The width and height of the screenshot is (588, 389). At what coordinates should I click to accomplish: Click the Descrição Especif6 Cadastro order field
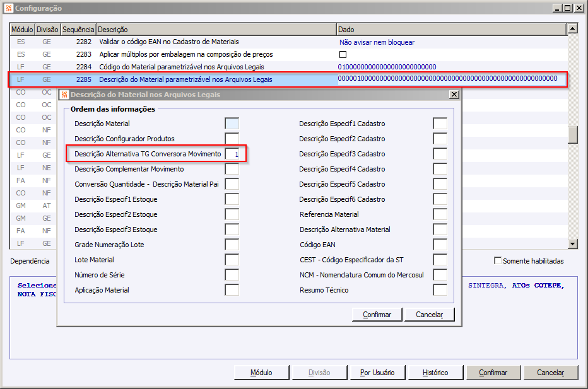440,199
